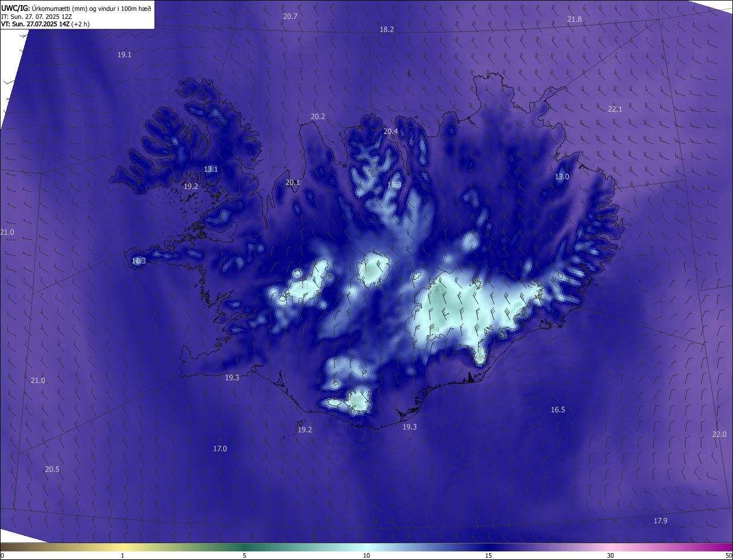Image resolution: width=733 pixels, height=560 pixels.
Task: Click the valid time line 'VT: Sun. 27.07.2025 14Z (+2 h)'
Action: pyautogui.click(x=46, y=24)
